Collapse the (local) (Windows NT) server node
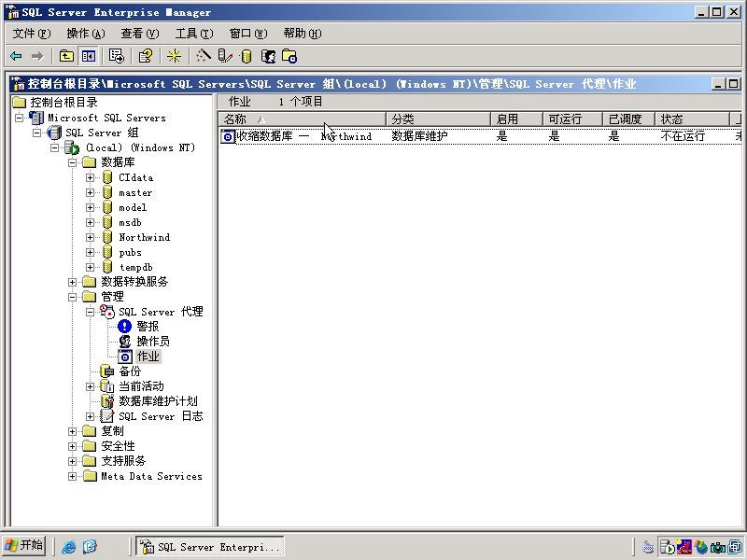747x560 pixels. click(x=54, y=147)
